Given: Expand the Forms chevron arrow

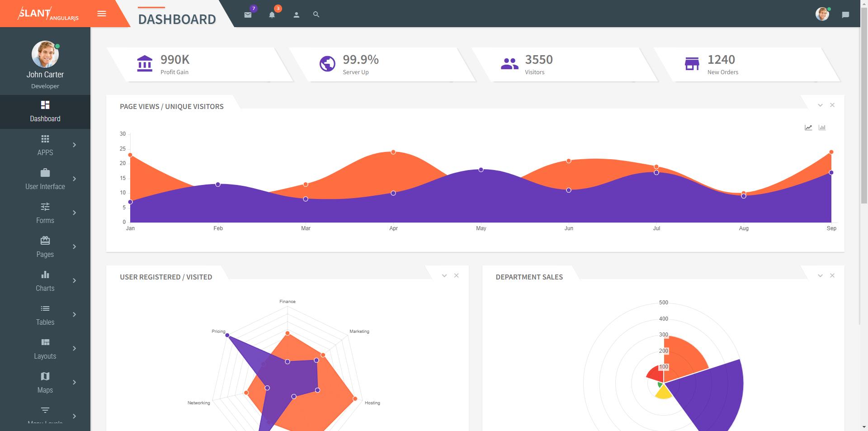Looking at the screenshot, I should point(75,213).
